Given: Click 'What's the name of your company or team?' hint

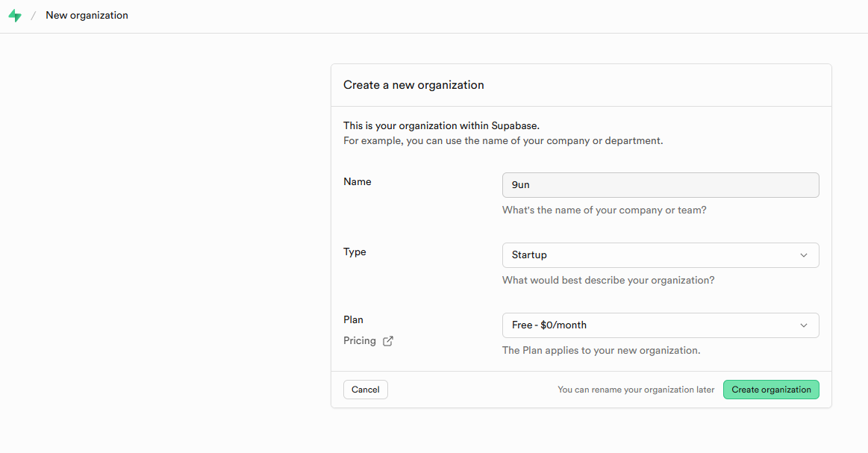Looking at the screenshot, I should tap(604, 210).
